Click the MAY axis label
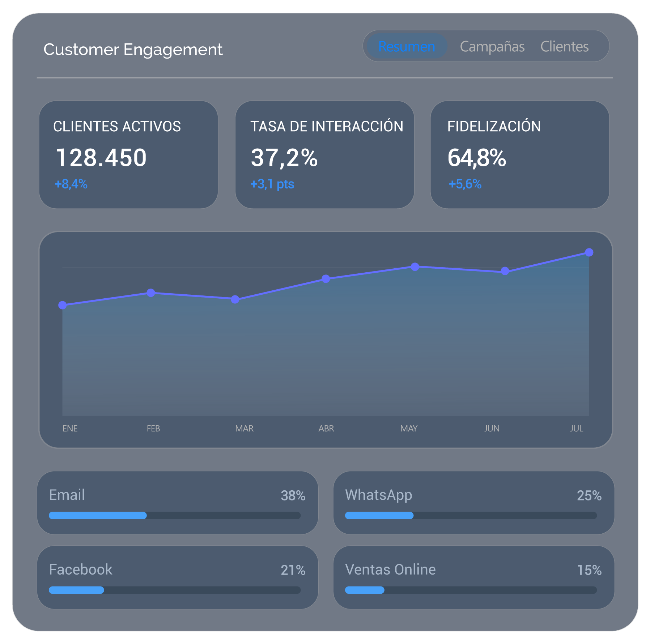Screen dimensions: 650x644 tap(409, 428)
